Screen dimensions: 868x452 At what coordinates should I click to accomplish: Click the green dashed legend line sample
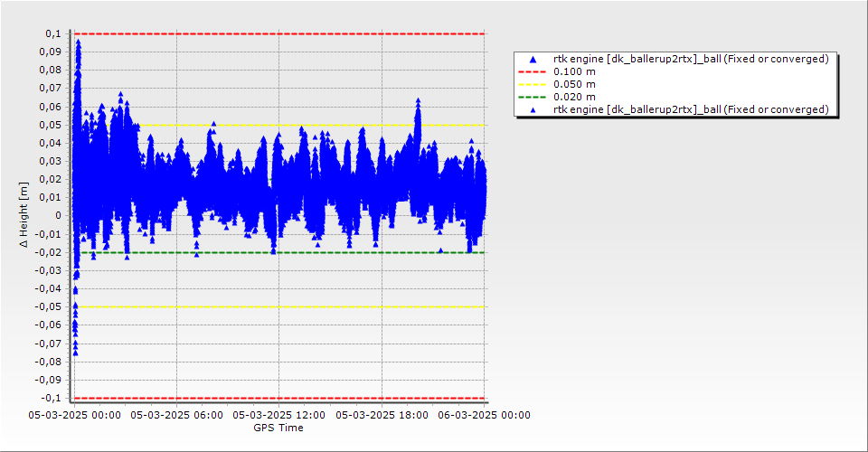click(532, 98)
